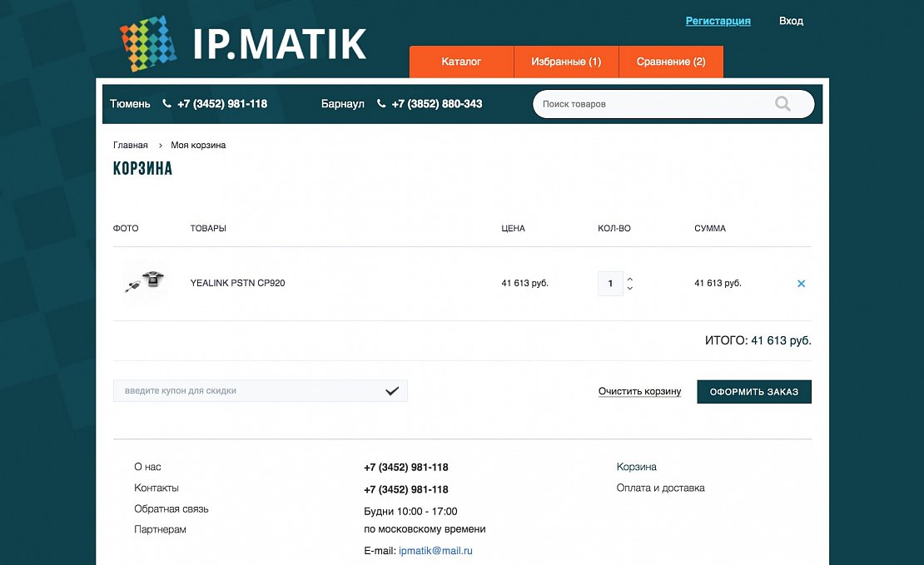Go to Главная breadcrumb link
This screenshot has height=565, width=924.
click(x=131, y=145)
